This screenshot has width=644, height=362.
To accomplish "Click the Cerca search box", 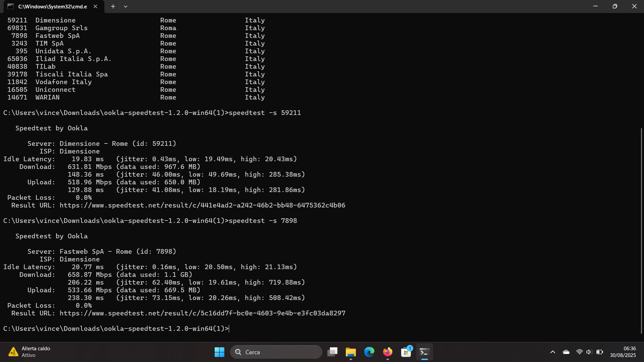I will pyautogui.click(x=276, y=352).
